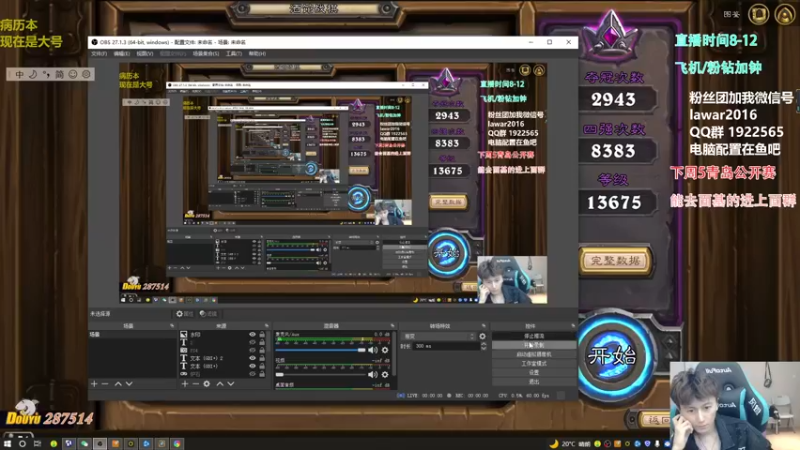Image resolution: width=800 pixels, height=450 pixels.
Task: Click the 完整数据 button in game
Action: point(615,261)
